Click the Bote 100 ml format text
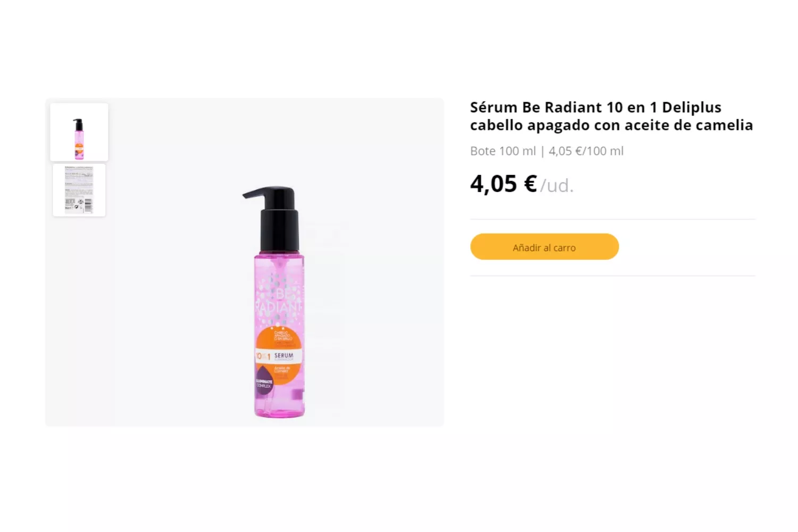This screenshot has height=532, width=798. coord(503,151)
